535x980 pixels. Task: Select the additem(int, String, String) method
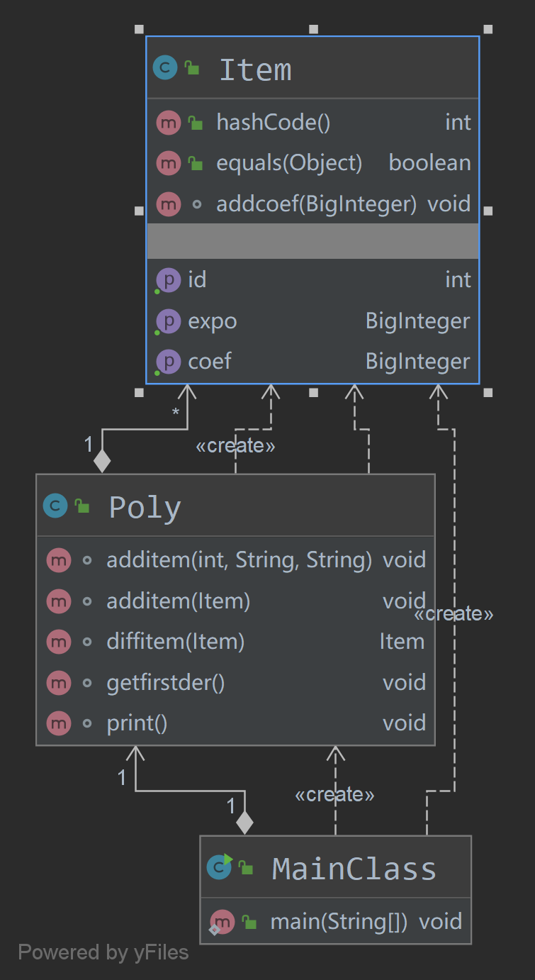tap(239, 560)
